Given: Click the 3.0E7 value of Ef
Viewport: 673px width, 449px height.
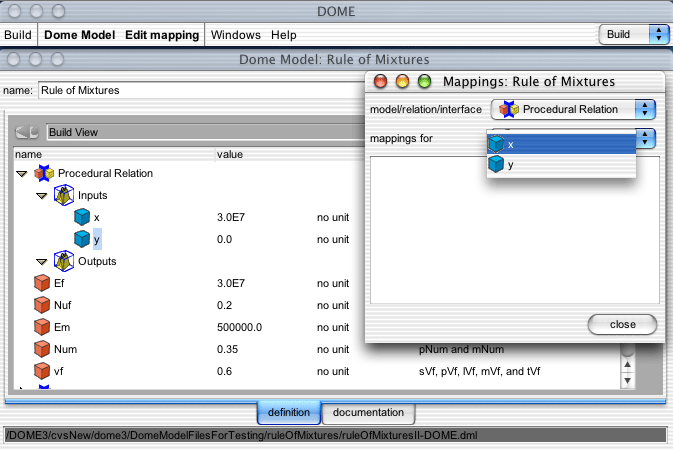Looking at the screenshot, I should 231,283.
